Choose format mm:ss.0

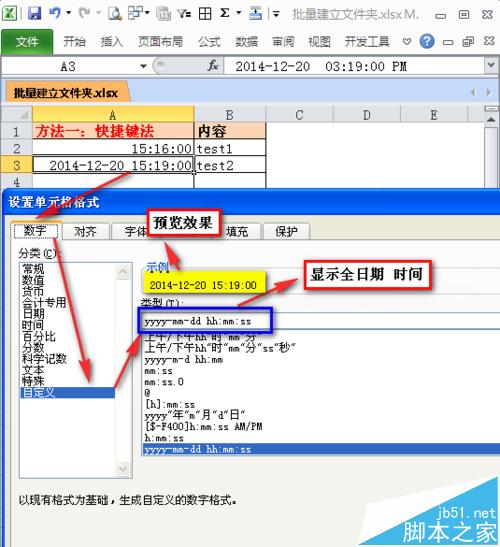164,382
